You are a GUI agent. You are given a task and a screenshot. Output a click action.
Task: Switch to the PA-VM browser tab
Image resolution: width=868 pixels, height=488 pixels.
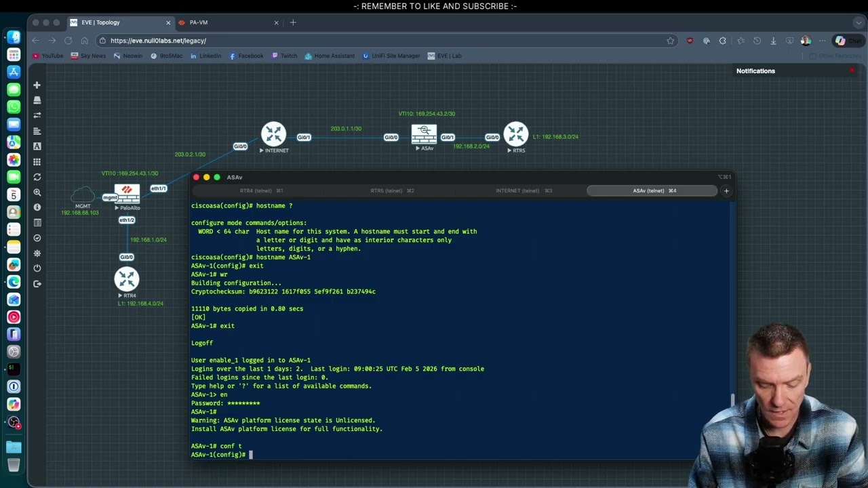click(229, 22)
